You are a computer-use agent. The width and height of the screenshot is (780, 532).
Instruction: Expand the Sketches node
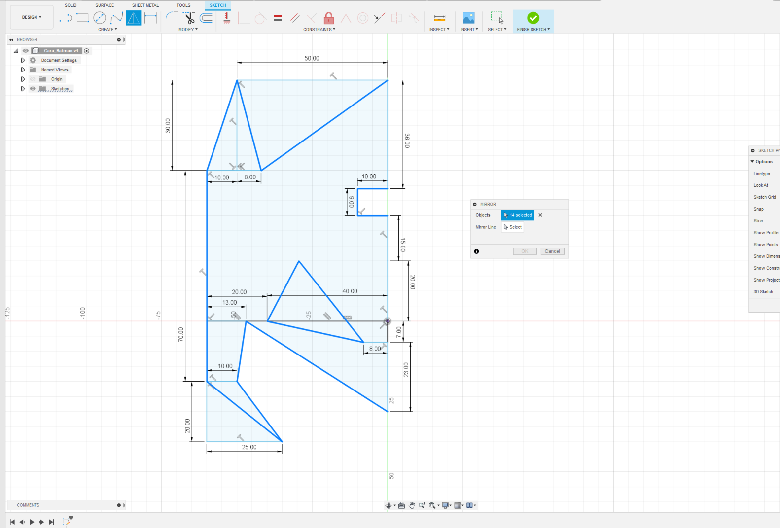[23, 89]
